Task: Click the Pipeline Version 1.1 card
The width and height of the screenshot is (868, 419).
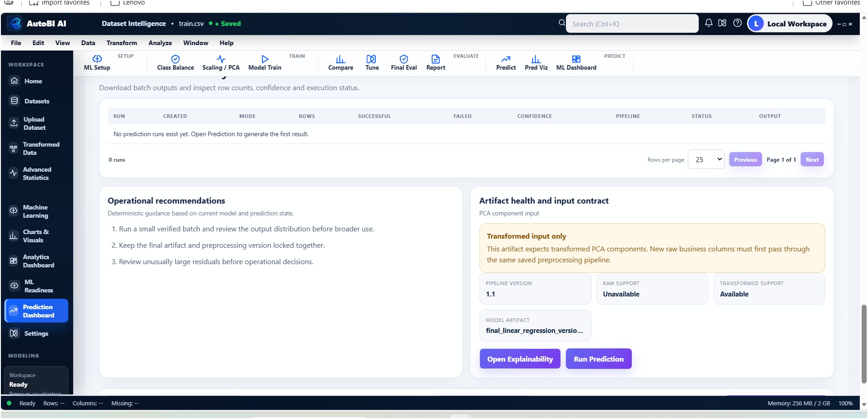Action: coord(535,289)
